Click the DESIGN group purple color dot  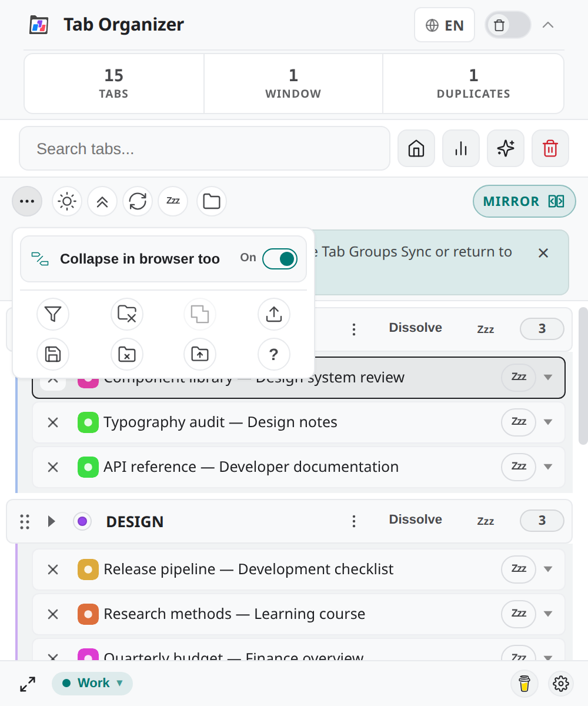82,521
